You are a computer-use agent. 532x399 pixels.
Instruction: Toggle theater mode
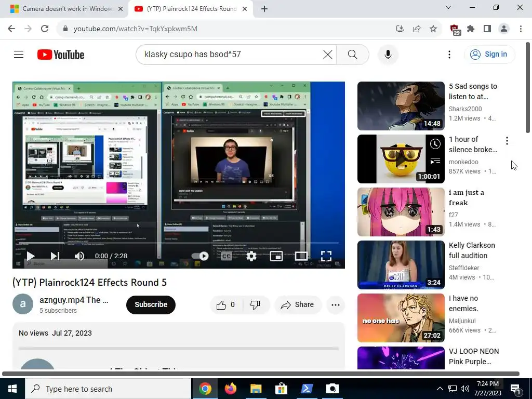tap(301, 256)
